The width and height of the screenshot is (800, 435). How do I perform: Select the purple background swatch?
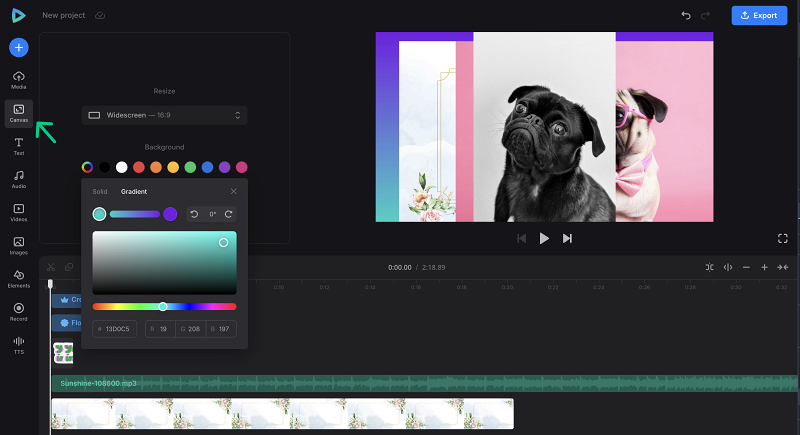[224, 167]
